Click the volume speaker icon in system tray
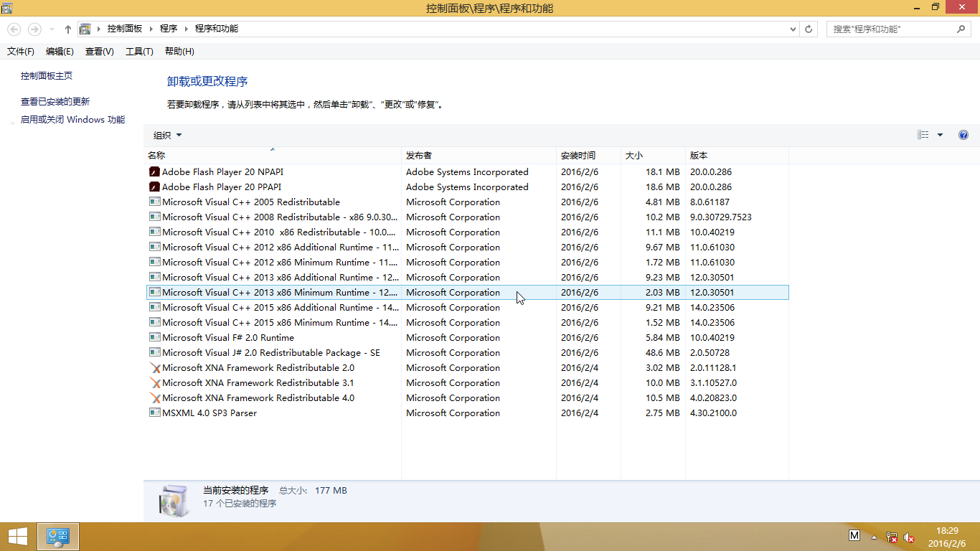 (909, 537)
